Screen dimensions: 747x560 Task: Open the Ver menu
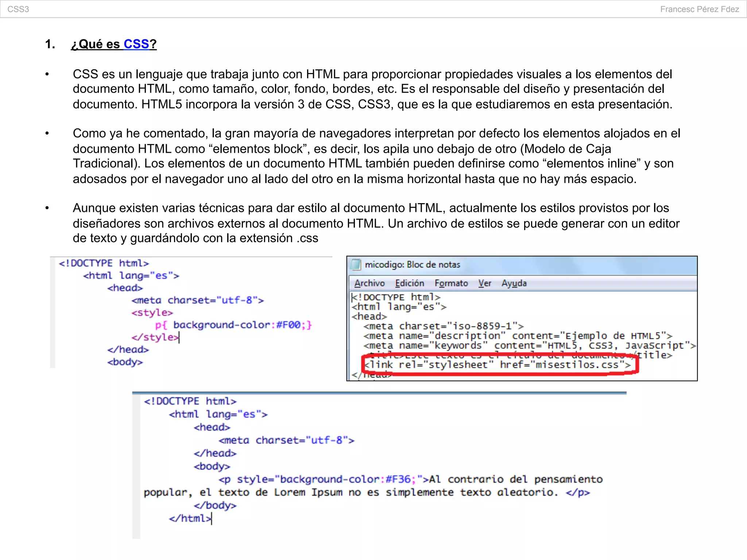click(x=484, y=283)
